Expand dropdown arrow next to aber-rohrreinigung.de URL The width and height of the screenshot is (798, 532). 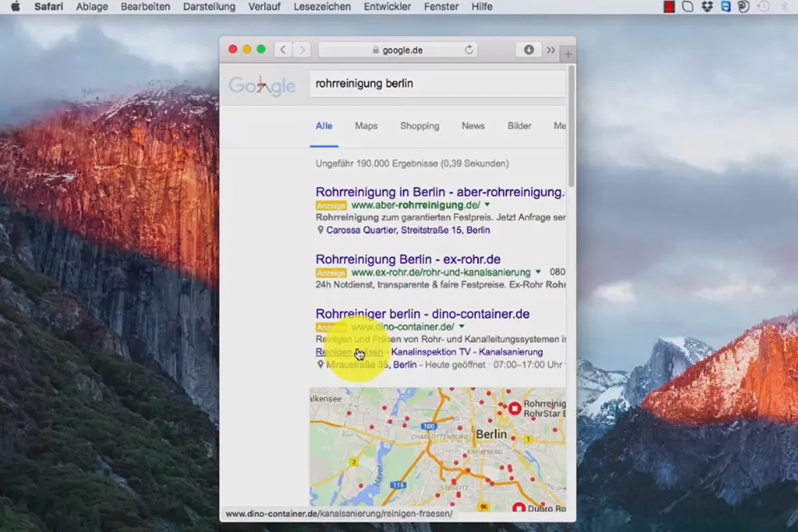487,205
